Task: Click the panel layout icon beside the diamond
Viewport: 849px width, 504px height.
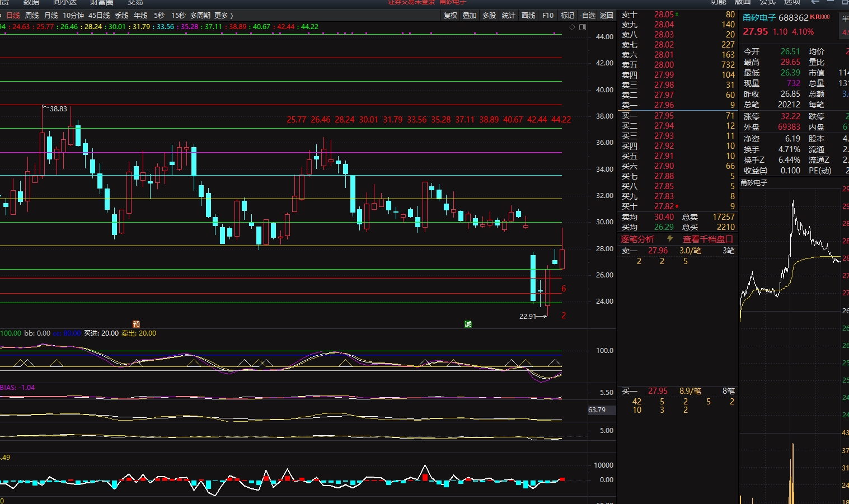Action: [583, 27]
